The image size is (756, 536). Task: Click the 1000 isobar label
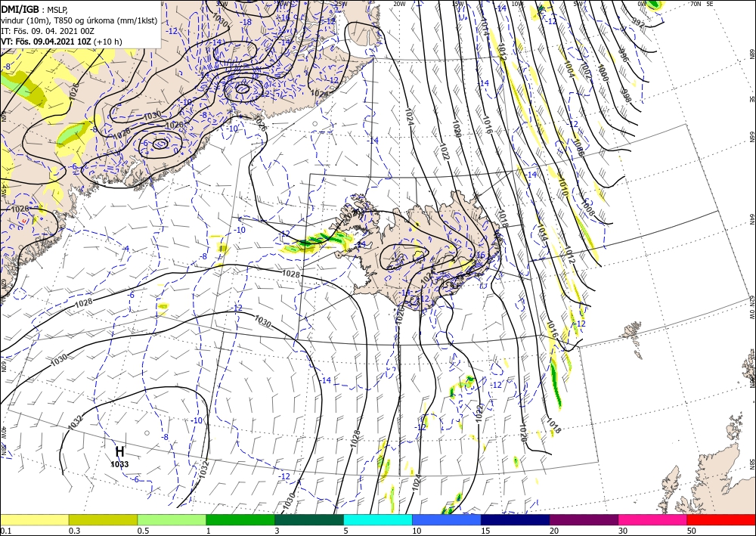(x=603, y=73)
